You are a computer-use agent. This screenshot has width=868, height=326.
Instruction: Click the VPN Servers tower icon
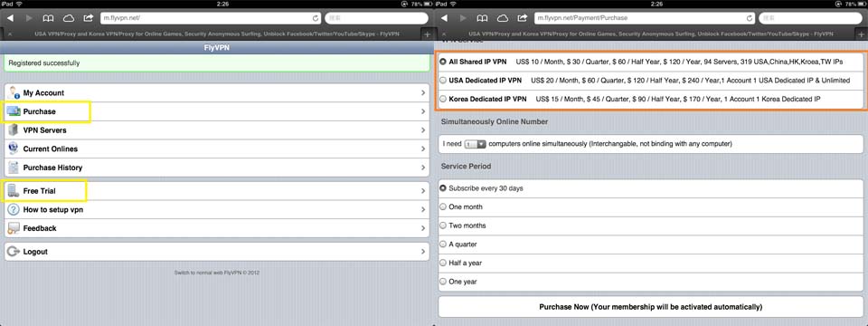click(14, 130)
